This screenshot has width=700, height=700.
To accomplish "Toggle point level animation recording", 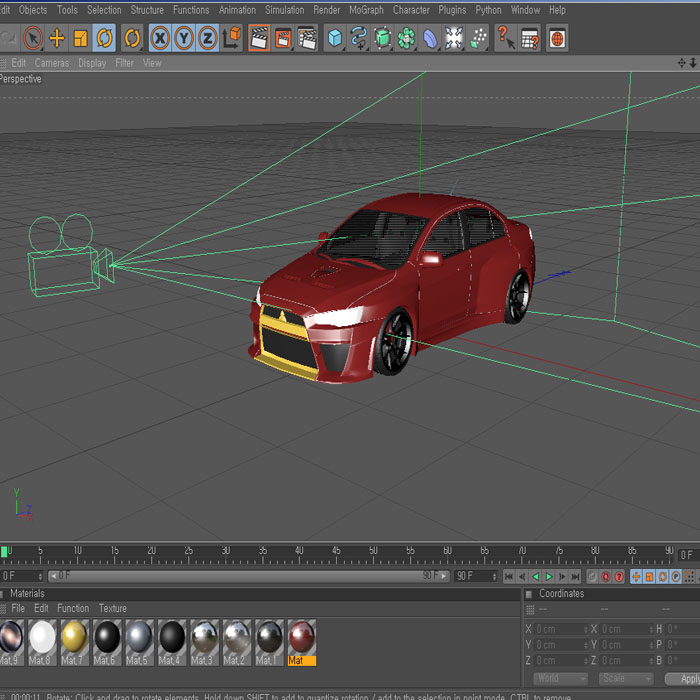I will [x=689, y=576].
